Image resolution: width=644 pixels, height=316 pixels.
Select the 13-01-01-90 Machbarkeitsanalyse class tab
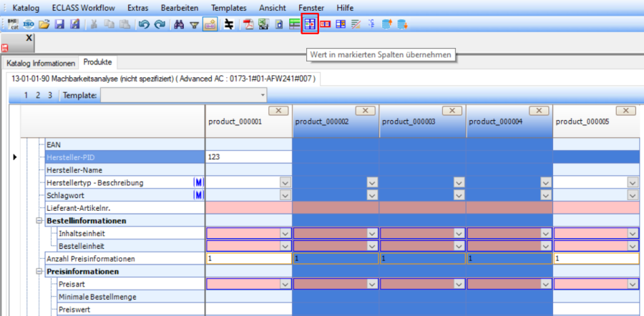click(x=163, y=79)
